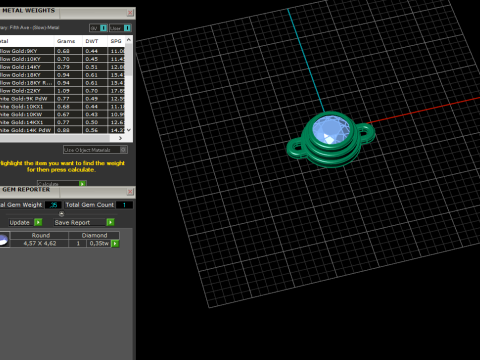Viewport: 480px width, 360px height.
Task: Select the blue diamond in the viewport
Action: (x=331, y=130)
